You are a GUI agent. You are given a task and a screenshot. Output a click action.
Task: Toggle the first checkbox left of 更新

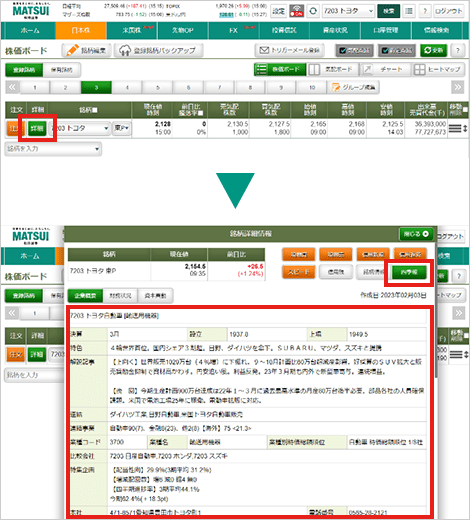pos(354,50)
